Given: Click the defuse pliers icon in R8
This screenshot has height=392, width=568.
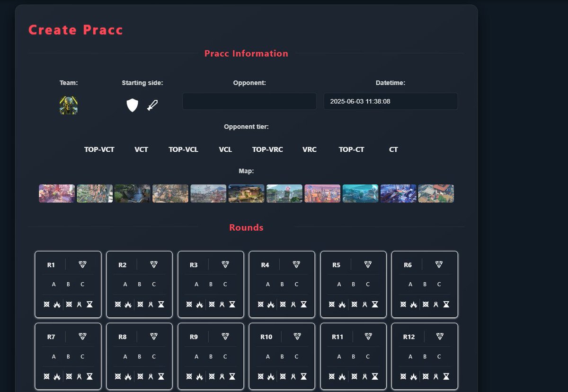Looking at the screenshot, I should [151, 376].
